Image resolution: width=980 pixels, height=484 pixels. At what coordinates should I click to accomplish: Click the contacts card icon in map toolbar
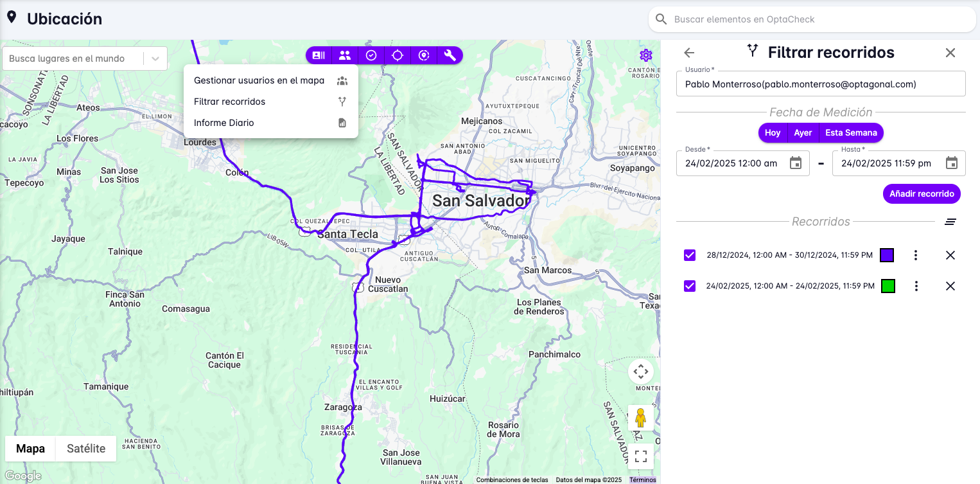pos(319,55)
